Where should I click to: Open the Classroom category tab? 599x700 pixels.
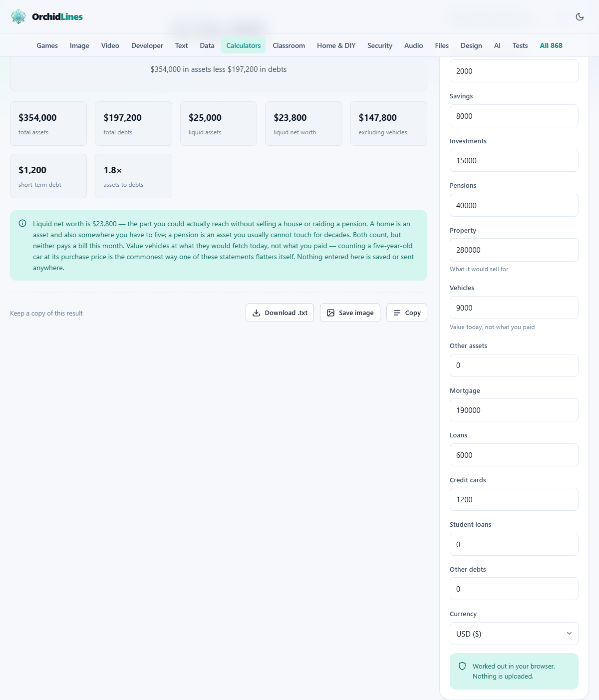pyautogui.click(x=289, y=45)
